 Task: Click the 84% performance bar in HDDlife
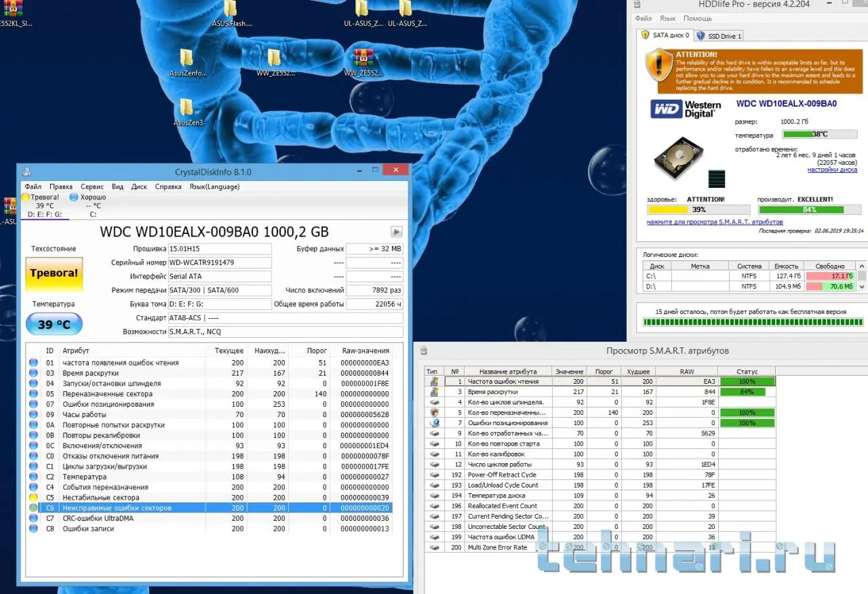coord(809,210)
